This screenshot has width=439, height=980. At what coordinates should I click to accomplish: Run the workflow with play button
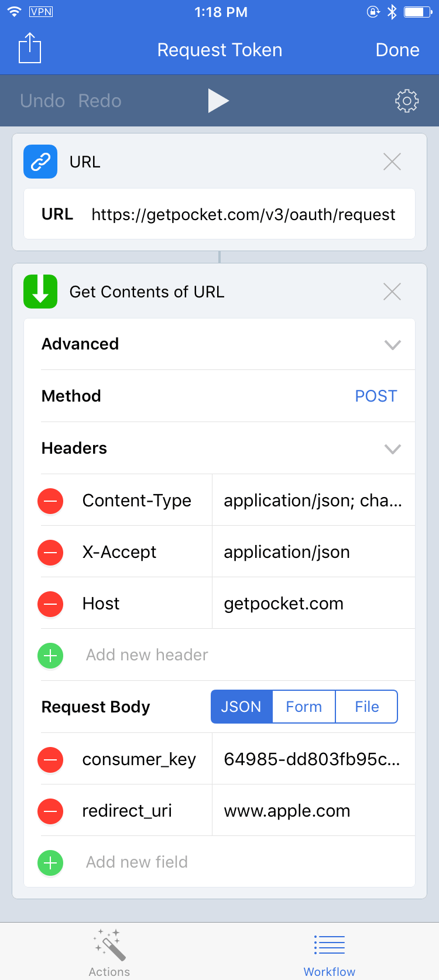[x=218, y=101]
